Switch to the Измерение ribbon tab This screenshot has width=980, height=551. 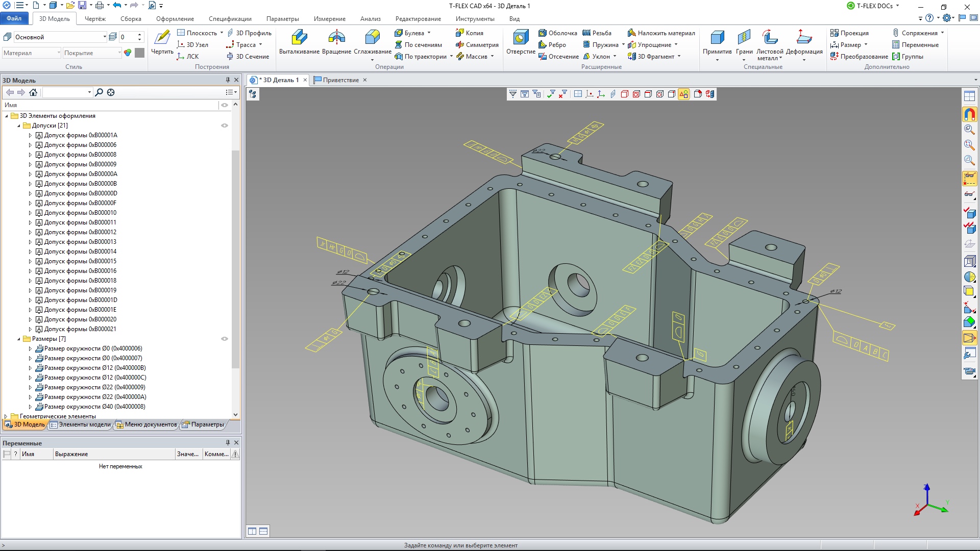tap(330, 19)
